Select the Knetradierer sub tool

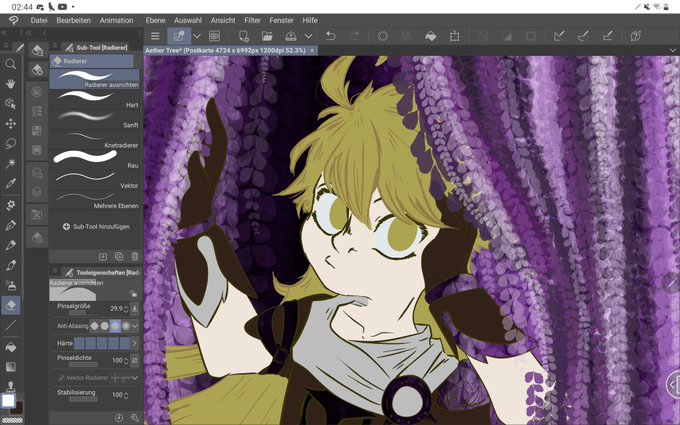pyautogui.click(x=95, y=140)
